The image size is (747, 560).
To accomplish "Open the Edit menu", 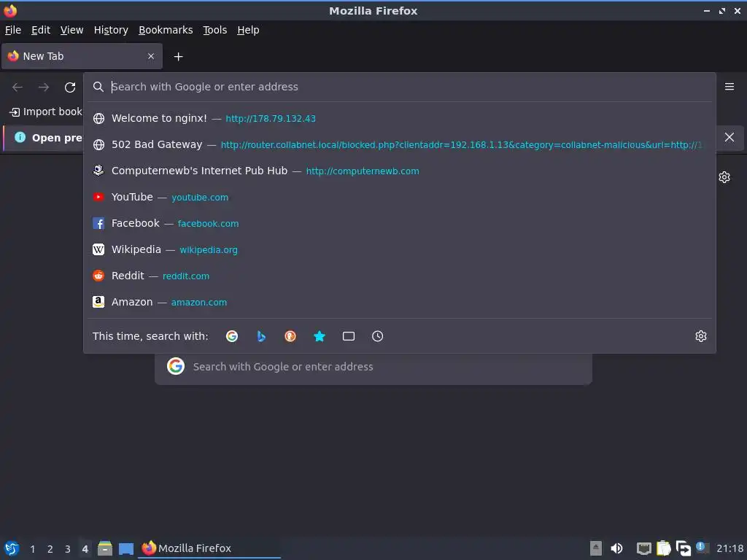I will 41,30.
